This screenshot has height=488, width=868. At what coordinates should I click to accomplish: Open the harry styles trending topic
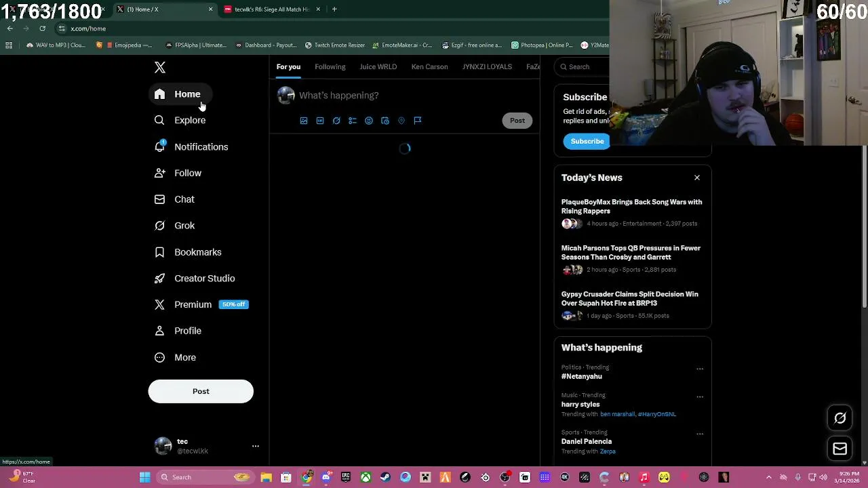(580, 404)
